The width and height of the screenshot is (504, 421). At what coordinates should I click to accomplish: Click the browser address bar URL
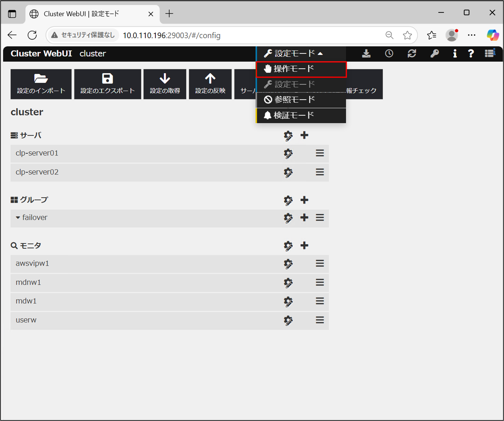click(x=171, y=36)
